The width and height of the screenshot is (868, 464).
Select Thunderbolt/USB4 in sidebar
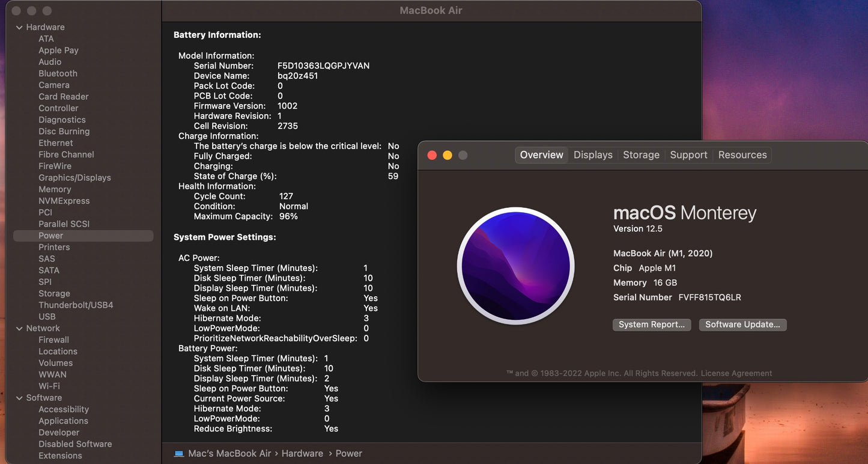(76, 305)
